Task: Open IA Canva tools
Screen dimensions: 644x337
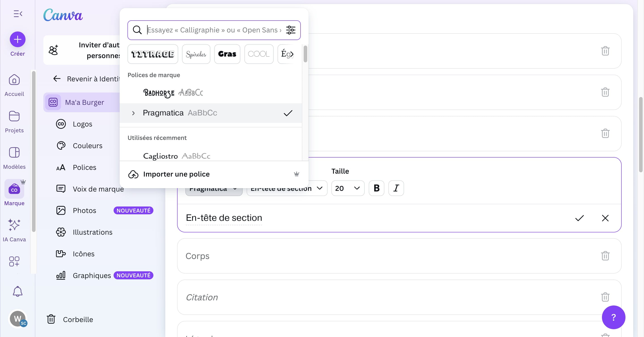Action: point(14,225)
